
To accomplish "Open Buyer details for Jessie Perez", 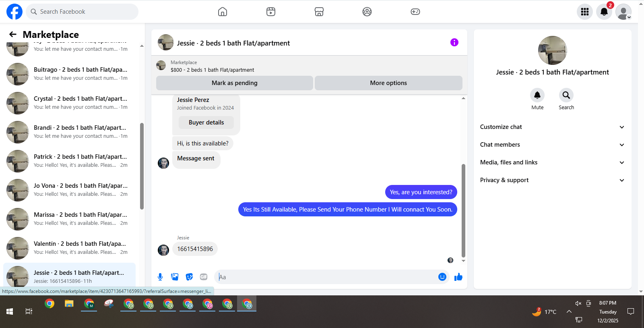I will click(206, 122).
